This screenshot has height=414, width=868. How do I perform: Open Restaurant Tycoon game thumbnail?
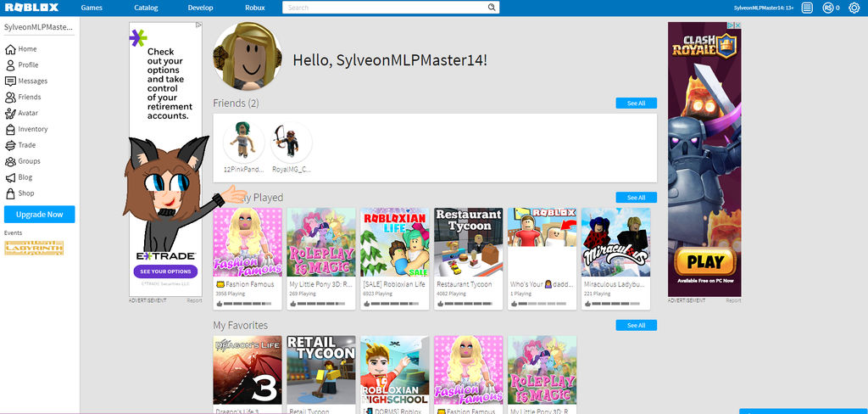[x=468, y=242]
